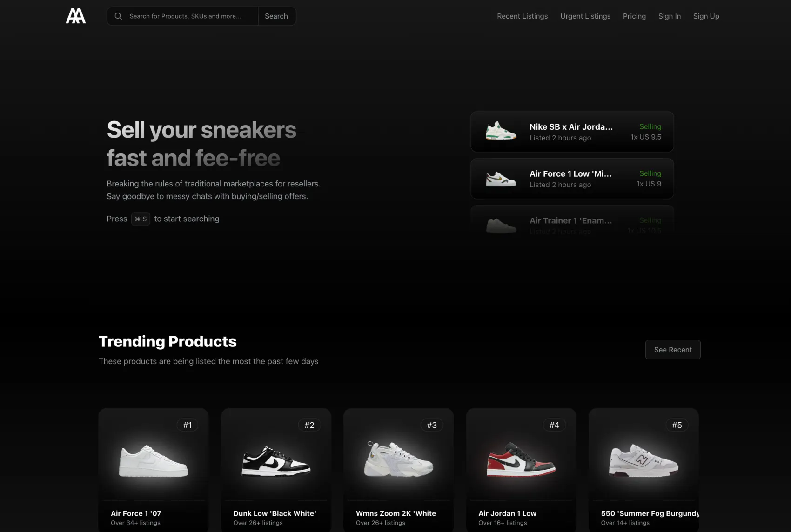Click the Air Force 1 Low listing sneaker image
The image size is (791, 532).
pyautogui.click(x=501, y=179)
